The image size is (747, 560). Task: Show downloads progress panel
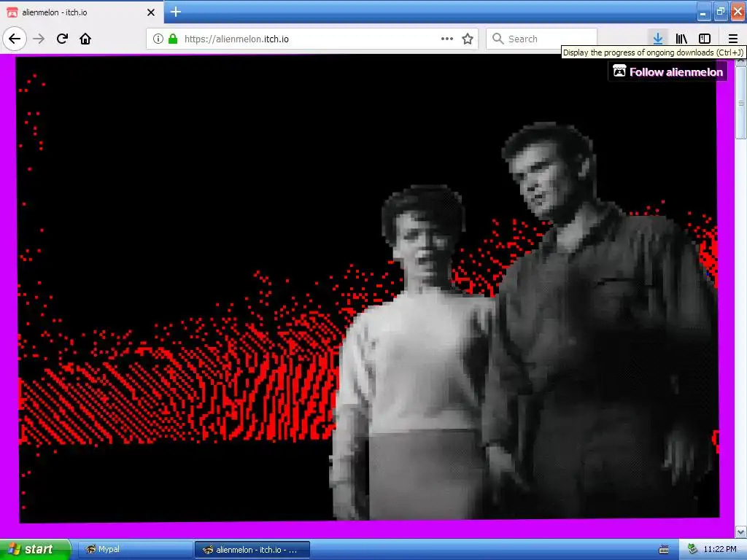coord(657,39)
